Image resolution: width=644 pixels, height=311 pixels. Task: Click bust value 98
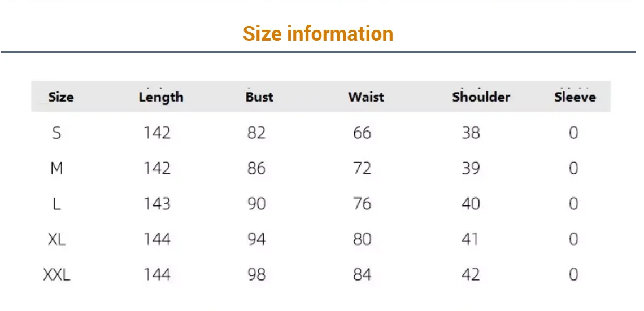pos(256,275)
